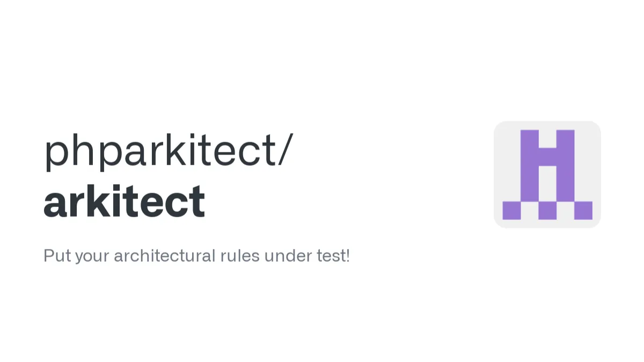Click the word "rules" in the description
Viewport: 644px width, 362px height.
click(x=240, y=256)
